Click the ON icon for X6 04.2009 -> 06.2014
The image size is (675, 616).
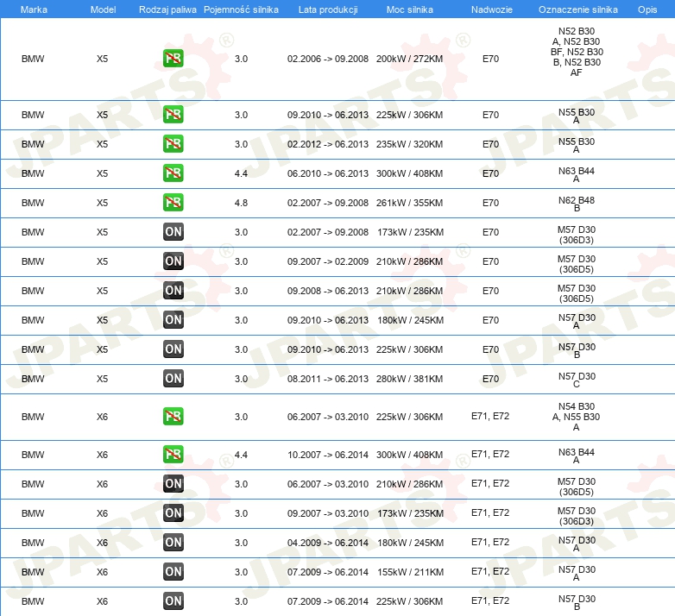click(173, 543)
